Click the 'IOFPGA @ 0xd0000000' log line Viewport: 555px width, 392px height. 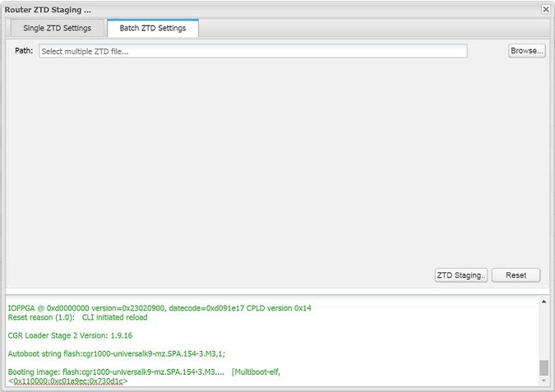coord(160,308)
